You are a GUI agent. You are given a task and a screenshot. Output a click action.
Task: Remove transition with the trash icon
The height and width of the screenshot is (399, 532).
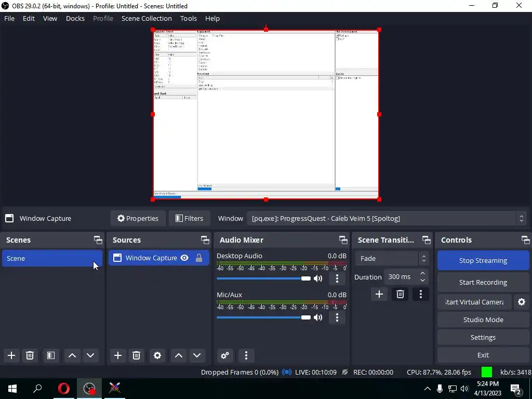coord(400,294)
